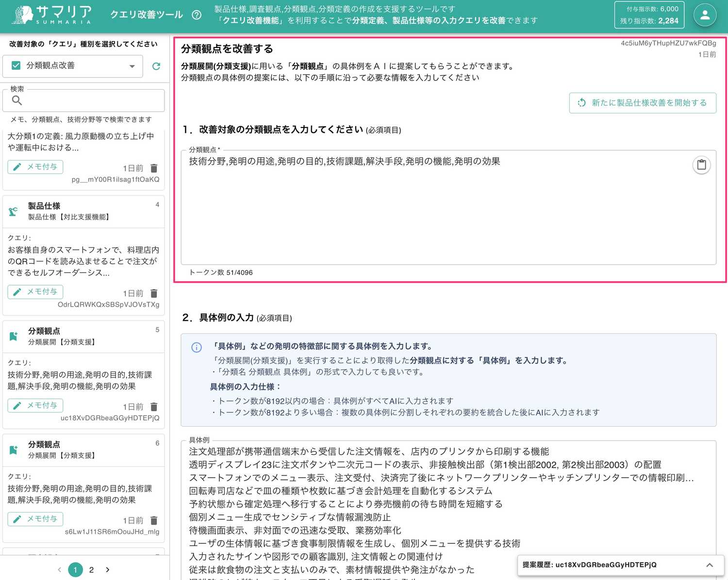Click into the 具体例 text area
728x580 pixels.
tap(448, 510)
